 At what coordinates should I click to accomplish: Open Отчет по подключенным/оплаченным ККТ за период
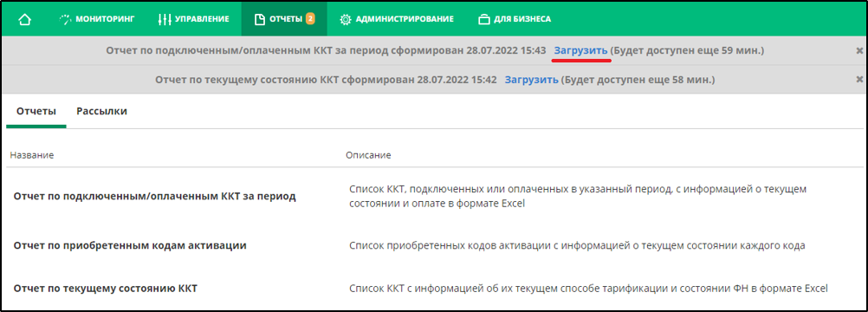[154, 196]
